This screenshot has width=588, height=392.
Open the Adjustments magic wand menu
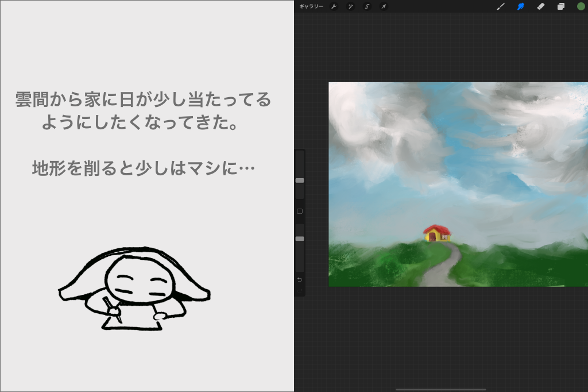coord(350,6)
